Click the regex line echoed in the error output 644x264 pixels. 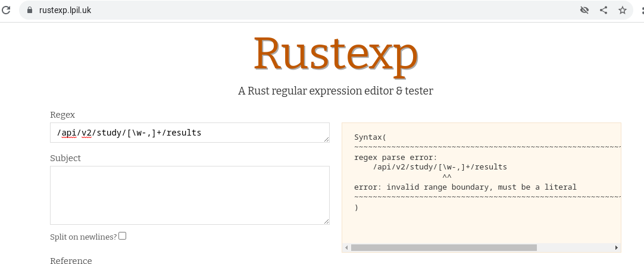(x=440, y=167)
